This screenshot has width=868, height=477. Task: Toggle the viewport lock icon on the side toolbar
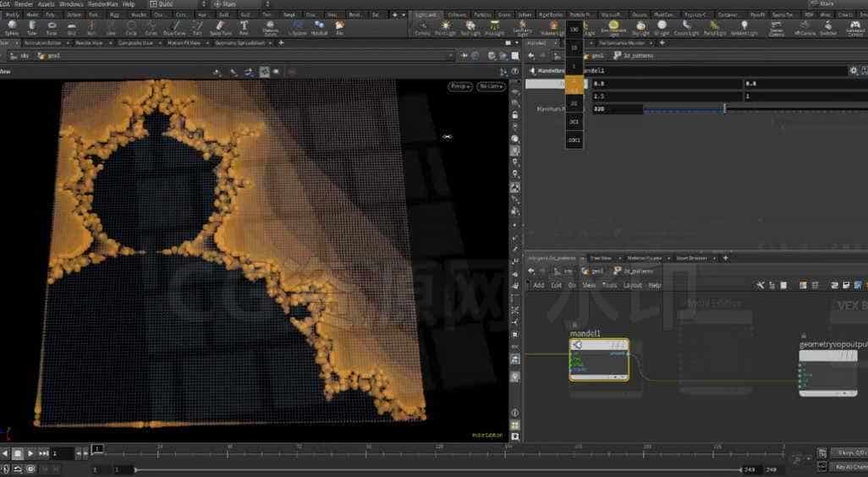pos(515,115)
